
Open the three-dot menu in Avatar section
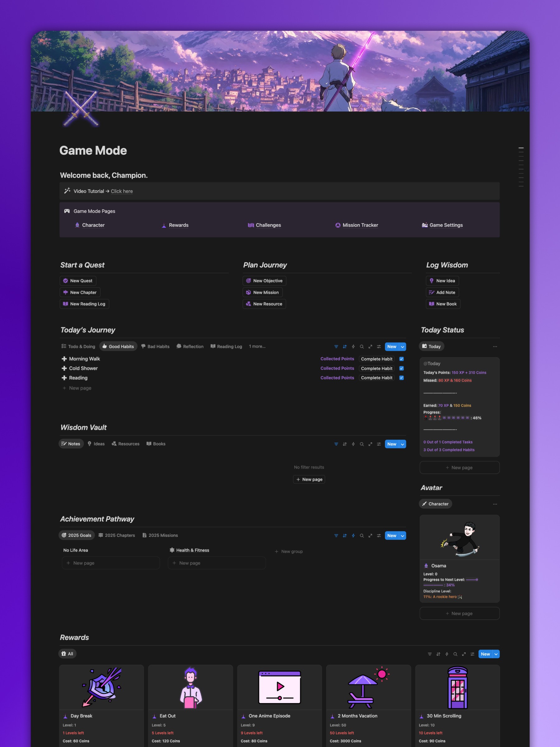click(495, 504)
